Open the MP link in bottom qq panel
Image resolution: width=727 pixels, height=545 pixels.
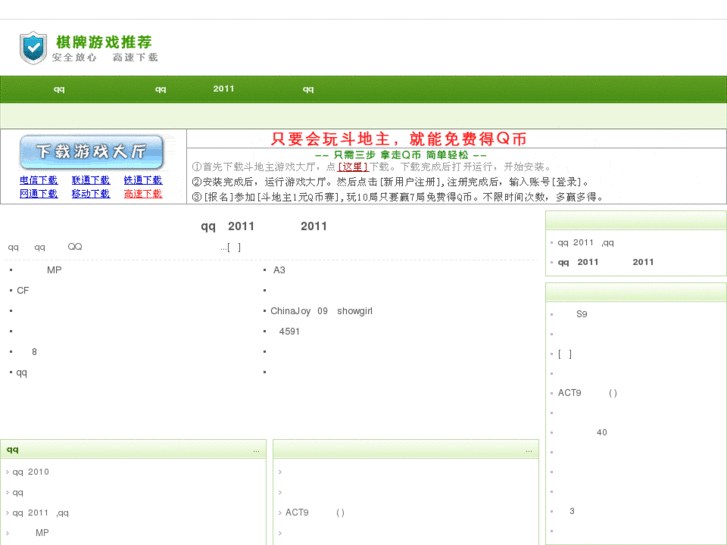42,532
